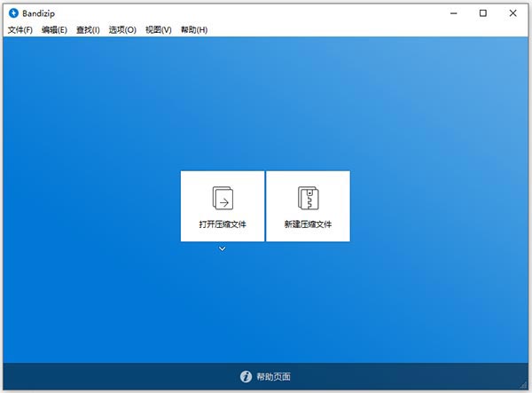Maximize the Bandizip window
Viewport: 532px width, 393px height.
tap(482, 13)
